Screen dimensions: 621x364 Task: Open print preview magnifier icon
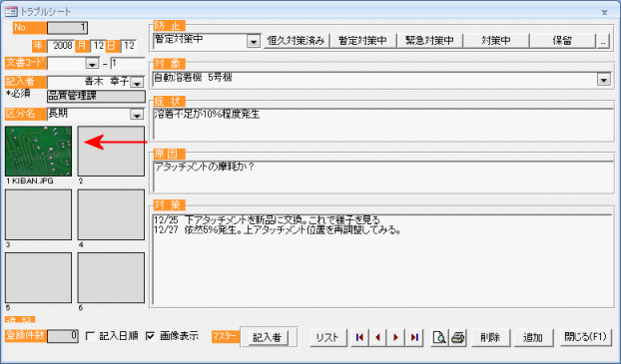439,337
